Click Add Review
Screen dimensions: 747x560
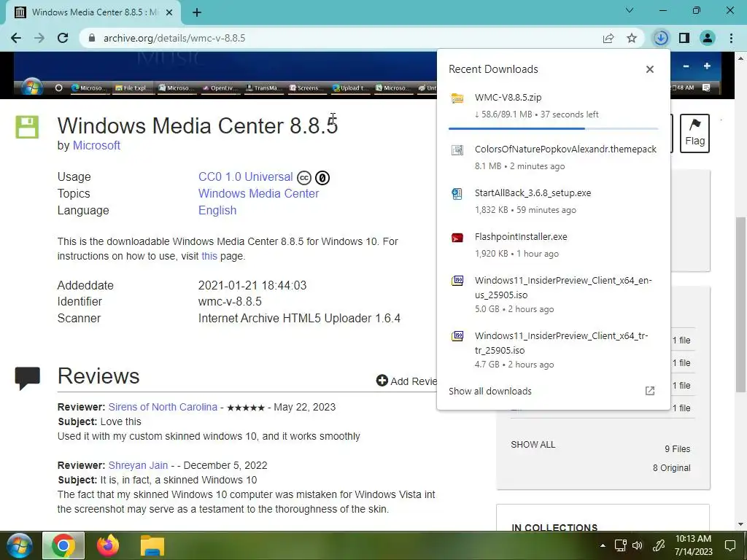[406, 381]
